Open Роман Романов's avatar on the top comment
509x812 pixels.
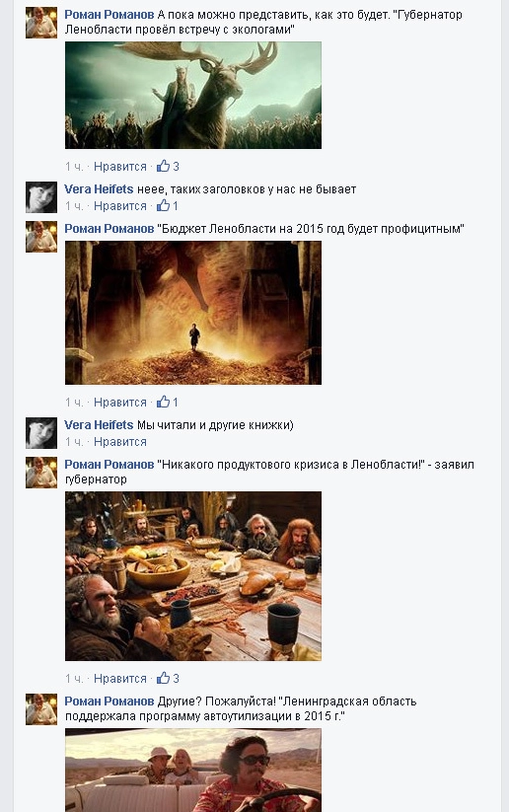click(41, 23)
